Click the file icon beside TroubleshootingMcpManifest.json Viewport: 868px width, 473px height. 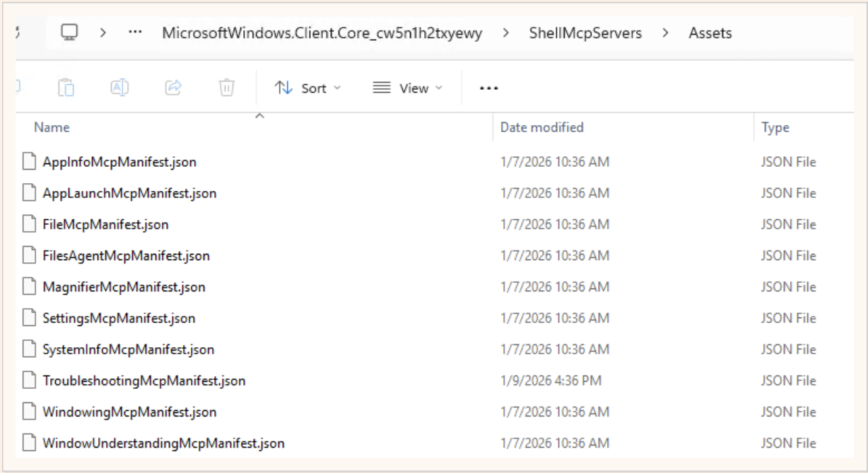28,380
